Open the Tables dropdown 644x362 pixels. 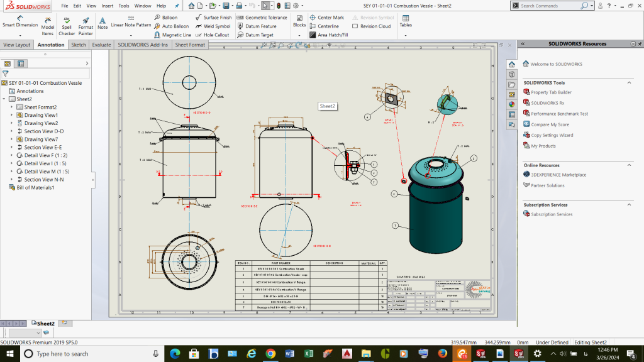(406, 35)
